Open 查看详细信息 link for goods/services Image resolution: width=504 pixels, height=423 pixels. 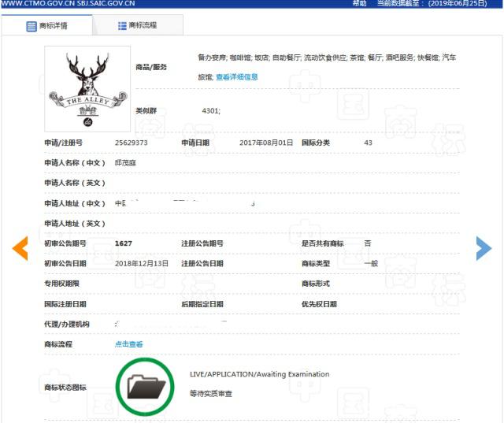point(237,77)
